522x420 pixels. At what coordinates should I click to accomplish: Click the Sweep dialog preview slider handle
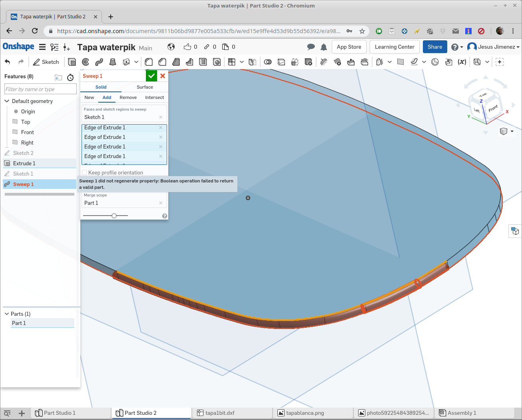point(114,216)
